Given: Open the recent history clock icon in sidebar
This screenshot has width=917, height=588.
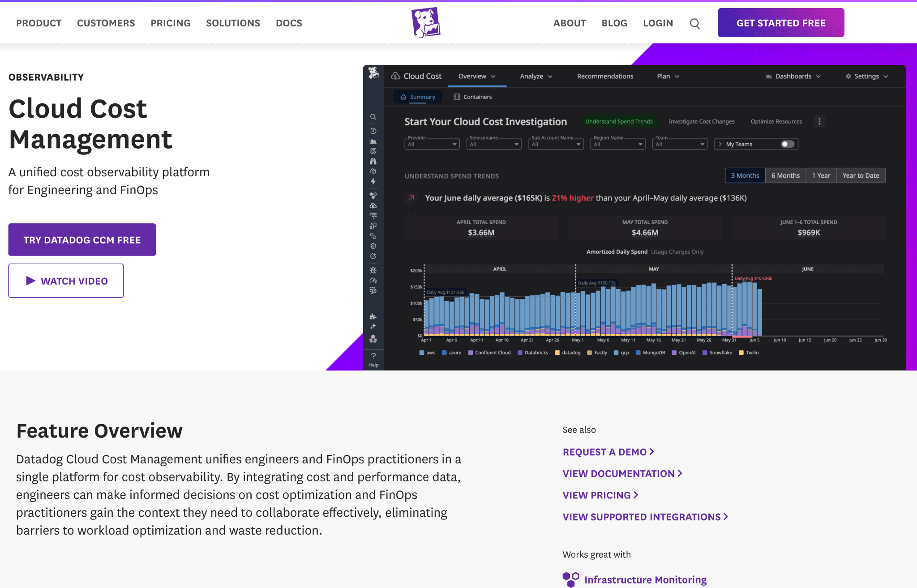Looking at the screenshot, I should pos(373,131).
